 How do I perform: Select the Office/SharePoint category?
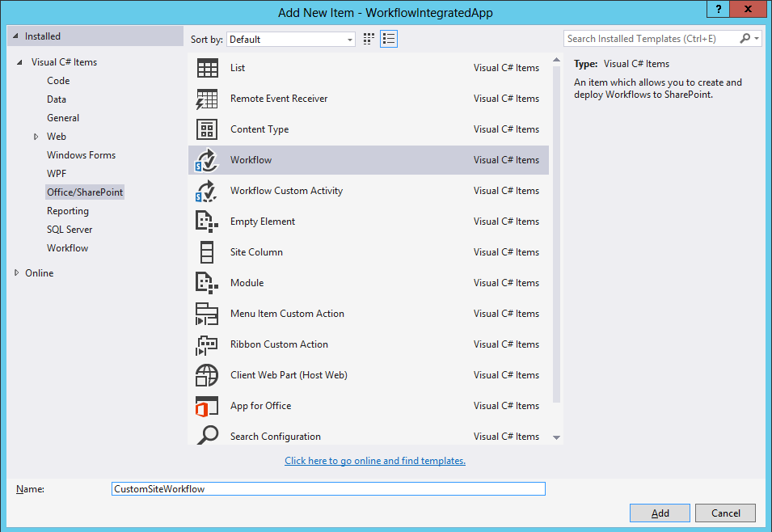85,192
